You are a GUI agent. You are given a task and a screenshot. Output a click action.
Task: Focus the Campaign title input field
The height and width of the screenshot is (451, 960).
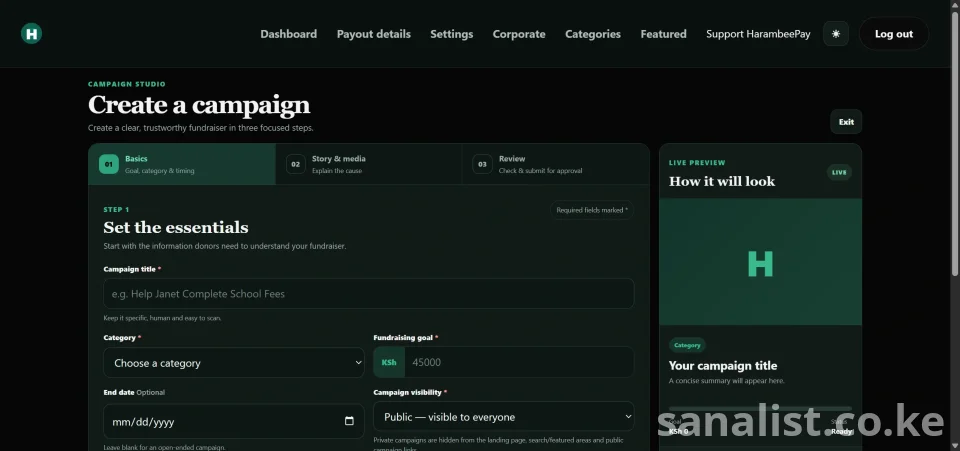click(369, 294)
